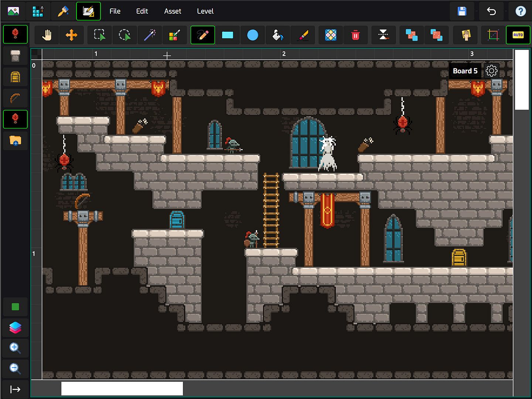This screenshot has width=532, height=399.
Task: Activate the hand pan tool
Action: (x=47, y=35)
